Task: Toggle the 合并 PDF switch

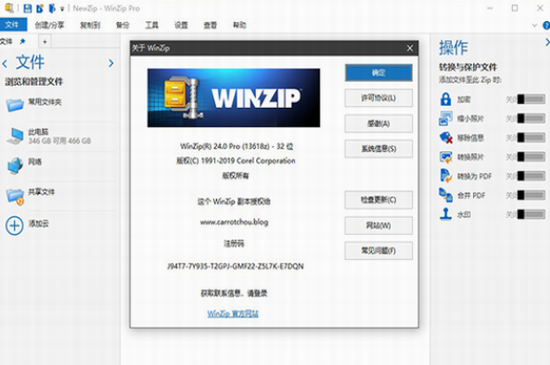Action: (531, 195)
